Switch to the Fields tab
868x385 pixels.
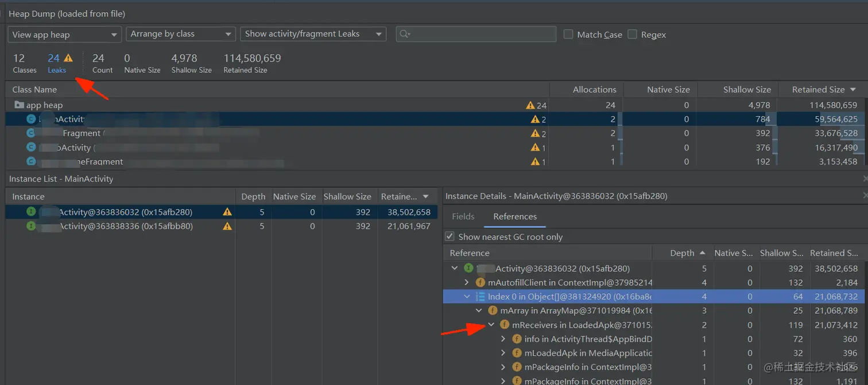coord(463,217)
